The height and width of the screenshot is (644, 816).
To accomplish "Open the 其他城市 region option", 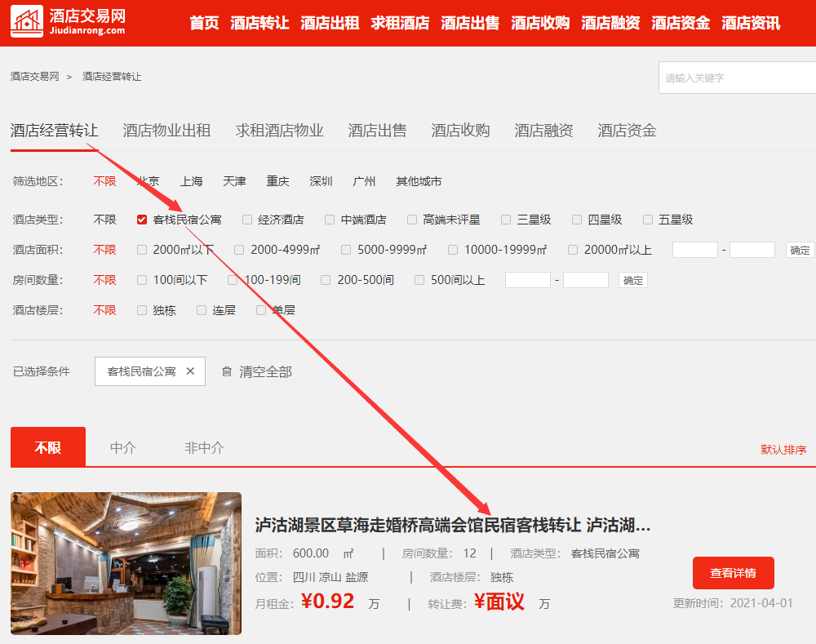I will point(419,181).
